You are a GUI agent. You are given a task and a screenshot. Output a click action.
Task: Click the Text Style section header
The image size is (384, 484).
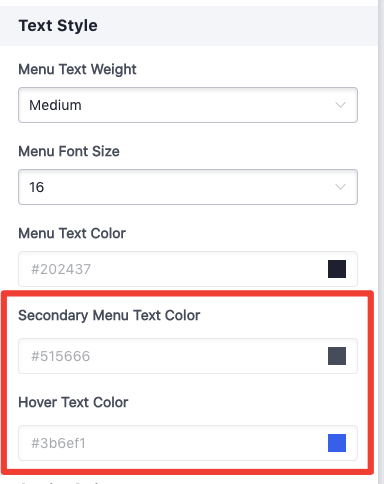point(58,26)
